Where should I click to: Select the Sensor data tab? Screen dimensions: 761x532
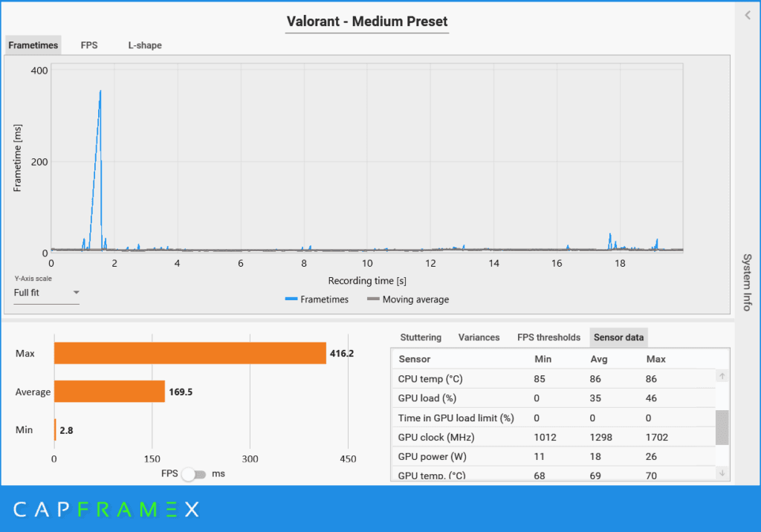(x=618, y=337)
